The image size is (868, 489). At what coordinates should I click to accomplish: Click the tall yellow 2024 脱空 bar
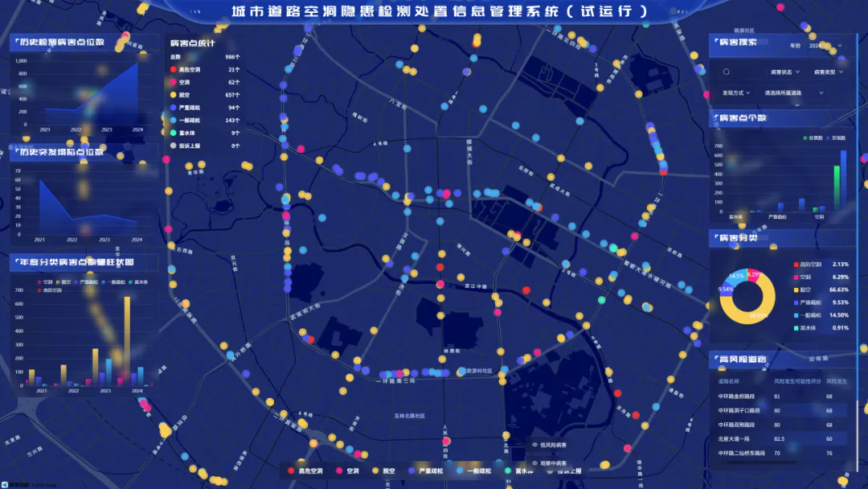coord(127,340)
